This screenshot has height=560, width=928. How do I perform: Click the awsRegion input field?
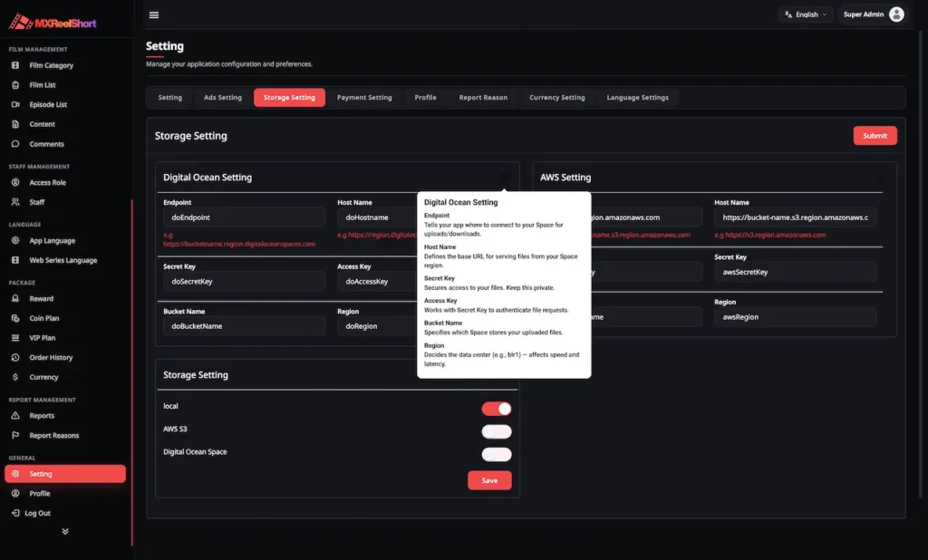[795, 317]
